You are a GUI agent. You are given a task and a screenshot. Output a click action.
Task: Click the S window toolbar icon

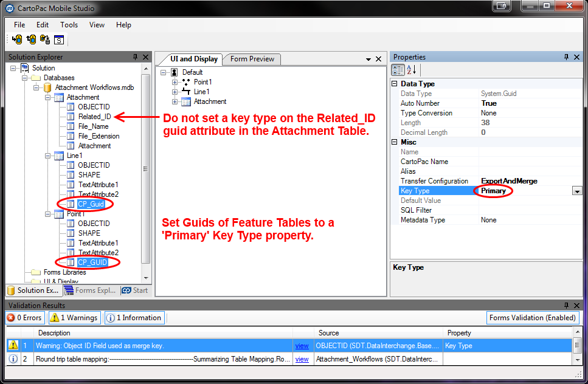(59, 40)
